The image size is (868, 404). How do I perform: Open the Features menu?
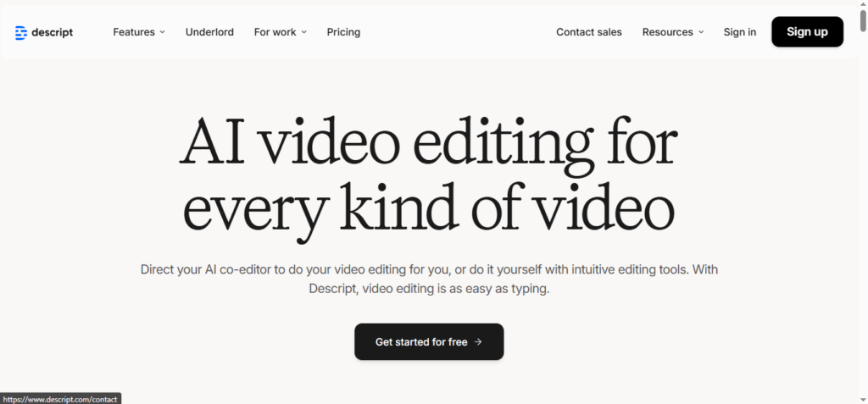(134, 32)
